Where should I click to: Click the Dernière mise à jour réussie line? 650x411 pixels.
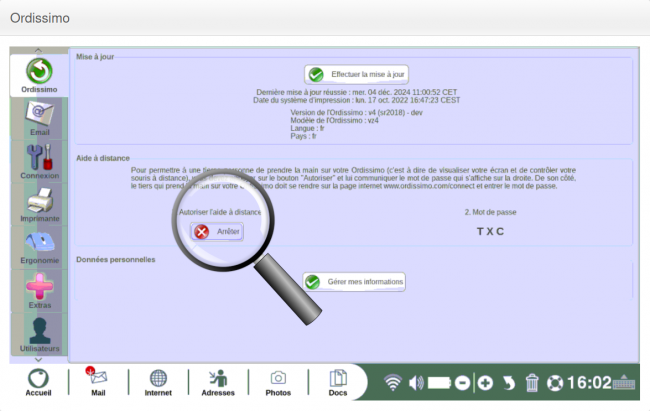point(357,92)
